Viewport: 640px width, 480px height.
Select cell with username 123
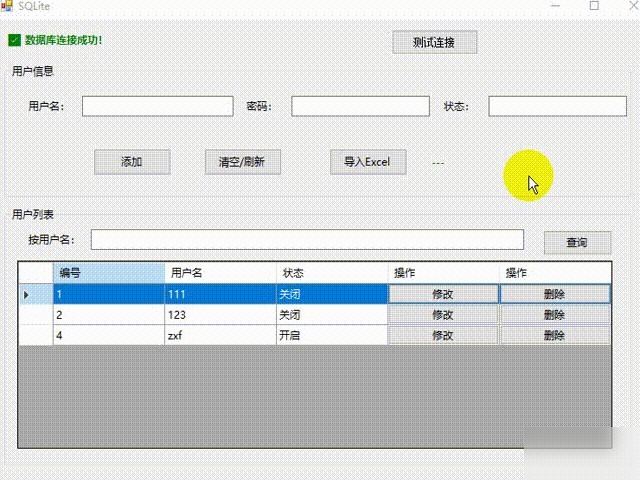click(220, 315)
